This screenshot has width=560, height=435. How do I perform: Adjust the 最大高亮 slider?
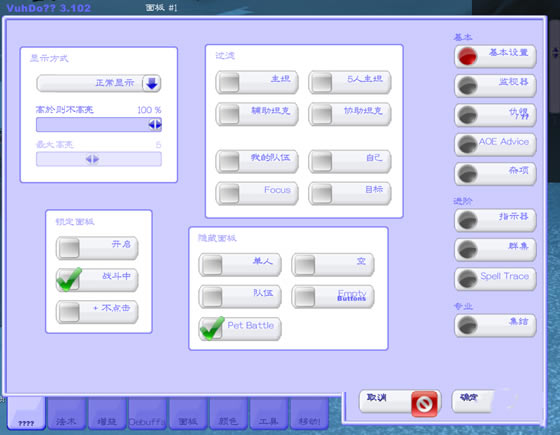(x=99, y=159)
